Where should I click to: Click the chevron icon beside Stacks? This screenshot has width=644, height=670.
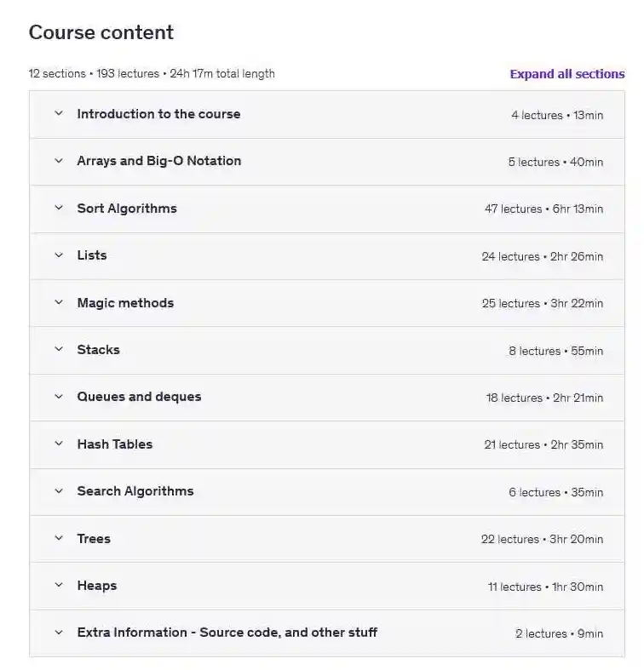click(x=59, y=350)
